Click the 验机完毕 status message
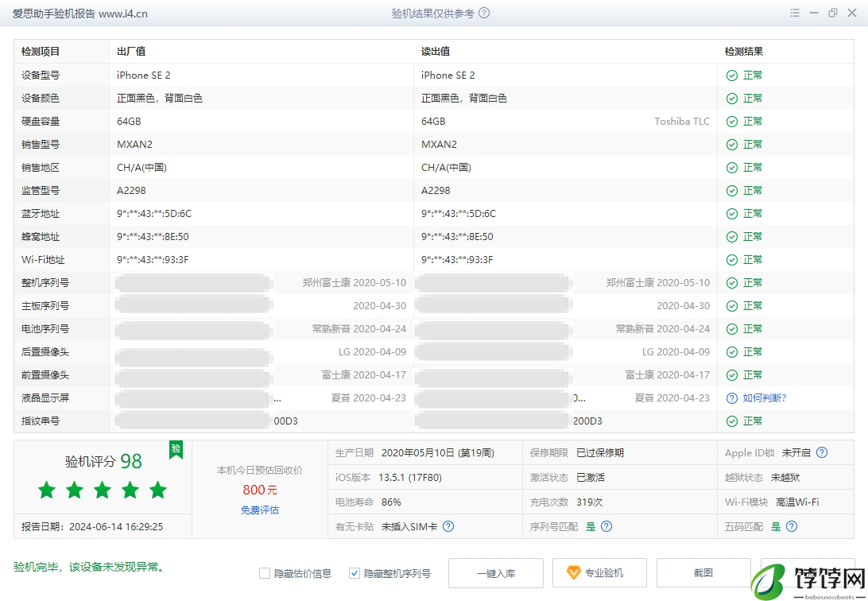This screenshot has height=601, width=868. 89,568
